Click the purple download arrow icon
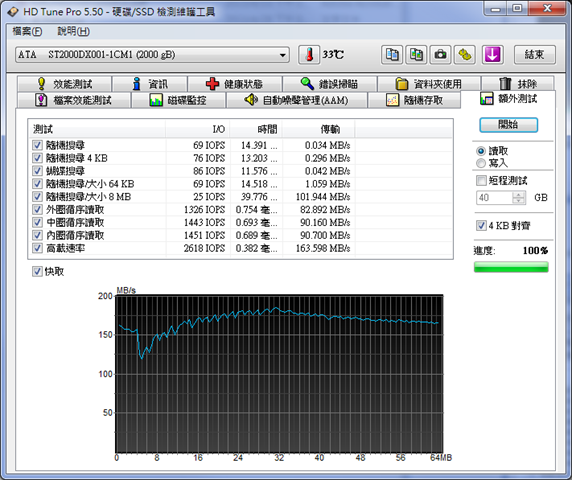Image resolution: width=572 pixels, height=480 pixels. point(492,55)
